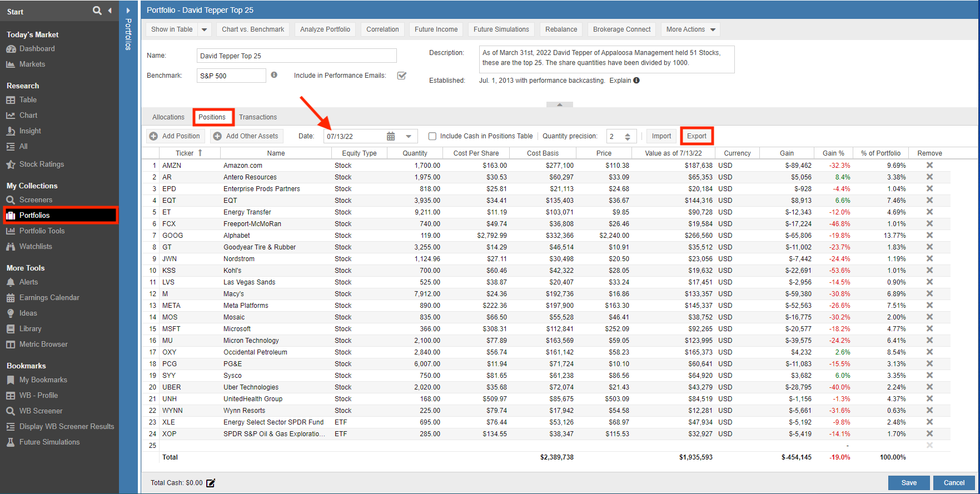Switch to the Transactions tab

[258, 117]
